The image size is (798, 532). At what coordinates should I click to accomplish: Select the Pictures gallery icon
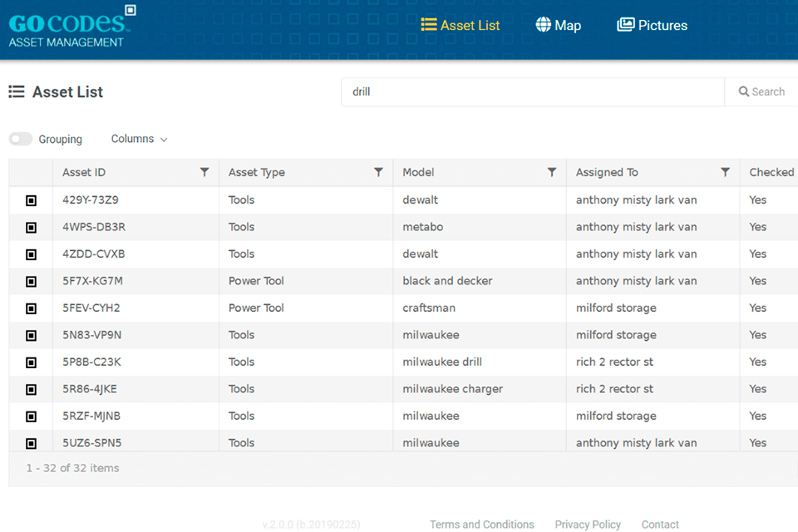[x=625, y=25]
